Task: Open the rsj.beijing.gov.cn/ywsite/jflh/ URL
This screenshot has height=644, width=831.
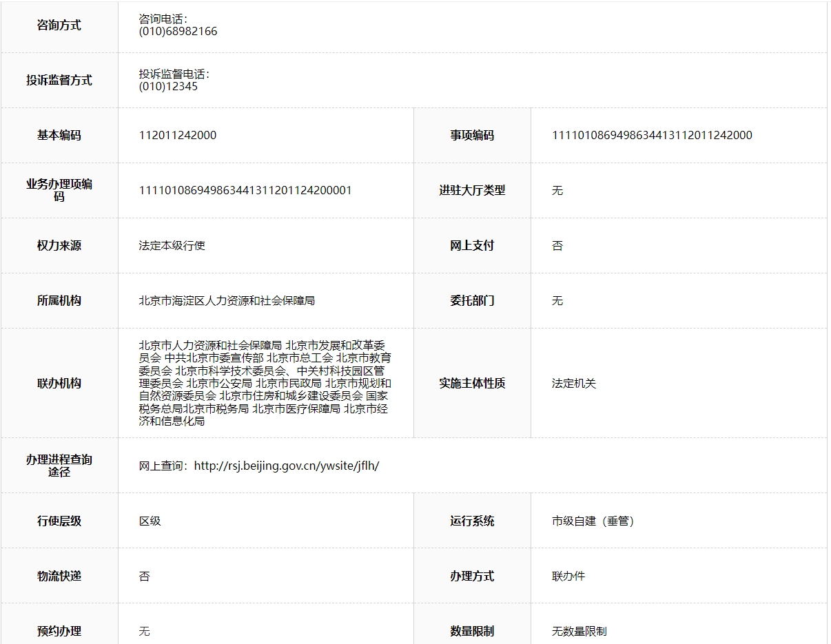Action: pos(287,466)
